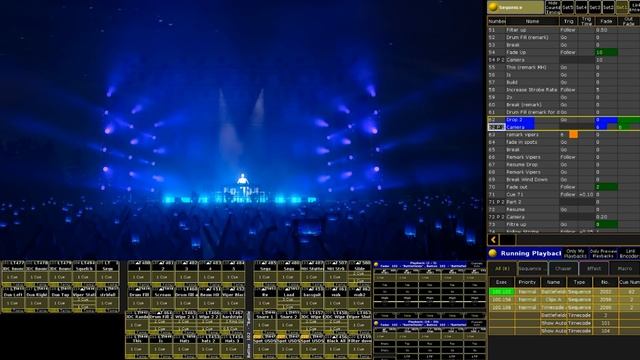This screenshot has width=640, height=360.
Task: Open the Chaser tab in Running Playbacks
Action: coord(563,269)
